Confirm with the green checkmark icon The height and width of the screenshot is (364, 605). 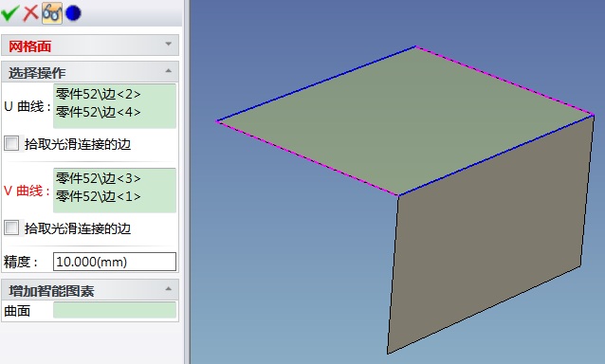click(x=9, y=13)
